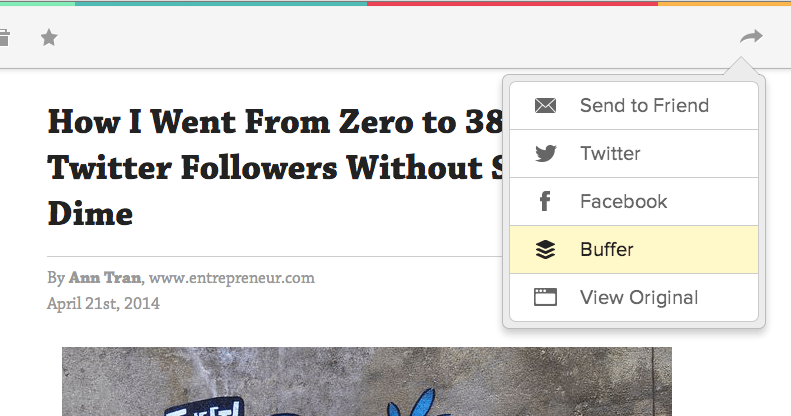The image size is (791, 416).
Task: Click the April 21st, 2014 date
Action: 103,304
